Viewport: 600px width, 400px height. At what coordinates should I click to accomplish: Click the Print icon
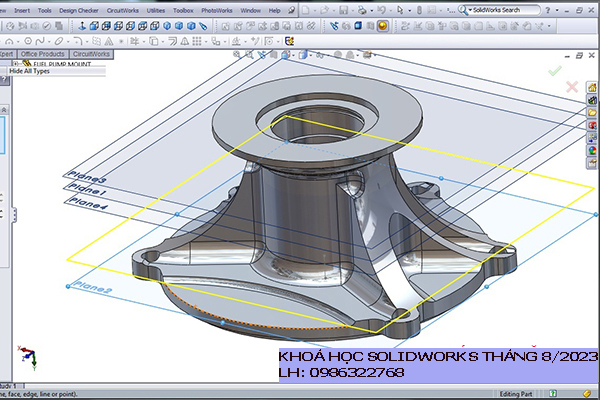coord(362,10)
